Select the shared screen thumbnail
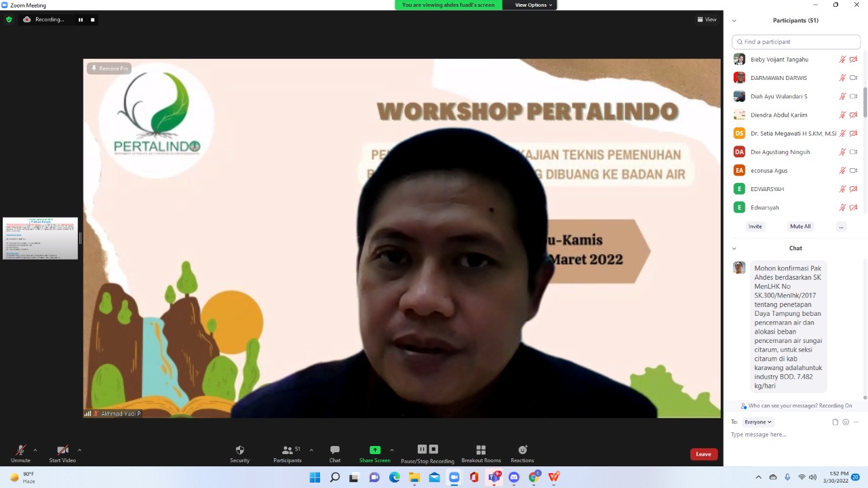 (x=40, y=239)
